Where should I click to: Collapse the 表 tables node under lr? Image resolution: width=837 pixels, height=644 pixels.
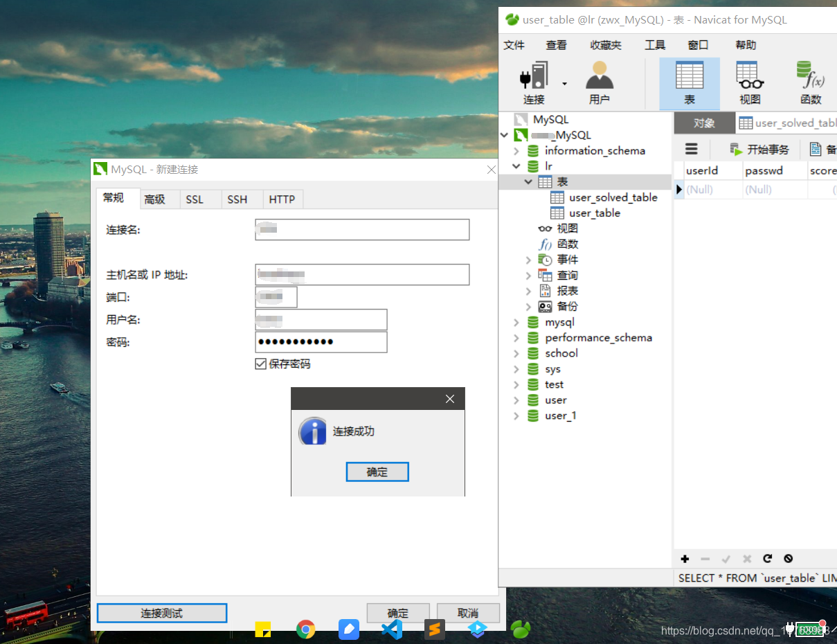pos(529,182)
